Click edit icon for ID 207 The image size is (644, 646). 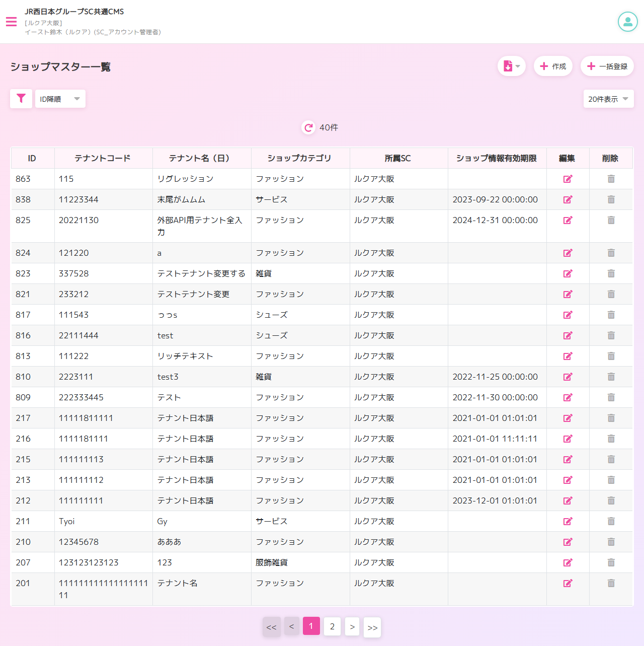point(568,562)
